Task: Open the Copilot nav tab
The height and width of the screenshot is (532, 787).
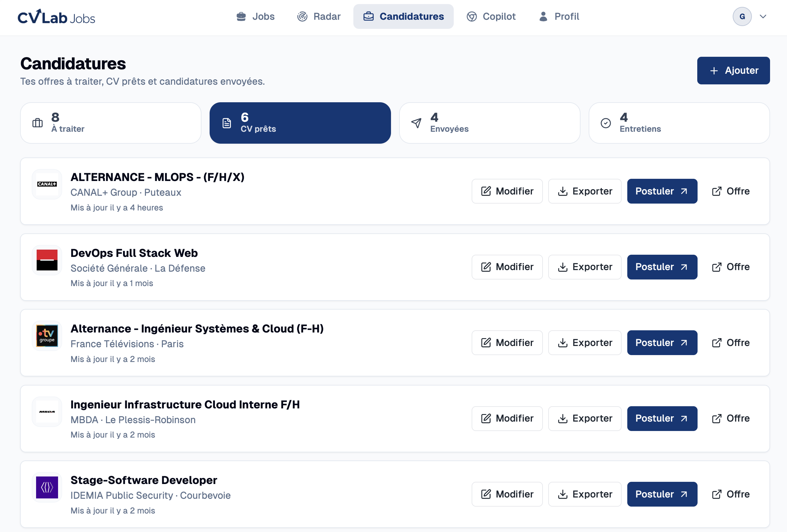Action: [x=491, y=16]
